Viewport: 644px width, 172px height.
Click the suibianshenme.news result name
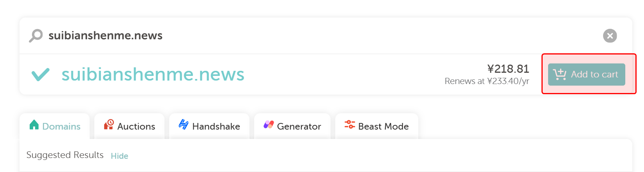point(153,74)
